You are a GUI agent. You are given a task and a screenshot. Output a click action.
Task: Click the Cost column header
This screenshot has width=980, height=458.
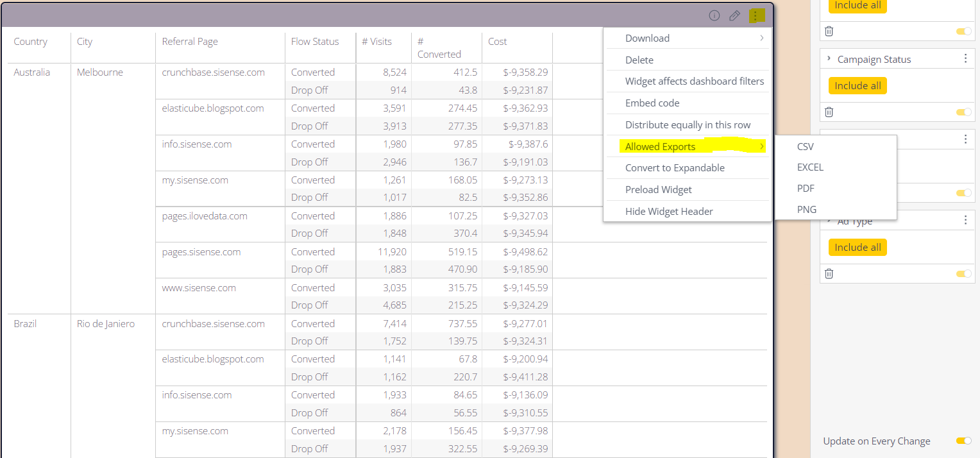498,41
